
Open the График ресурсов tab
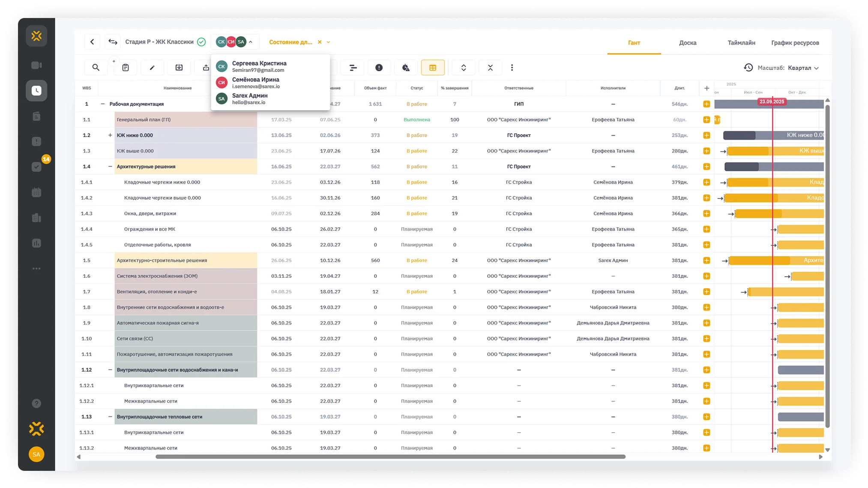795,42
